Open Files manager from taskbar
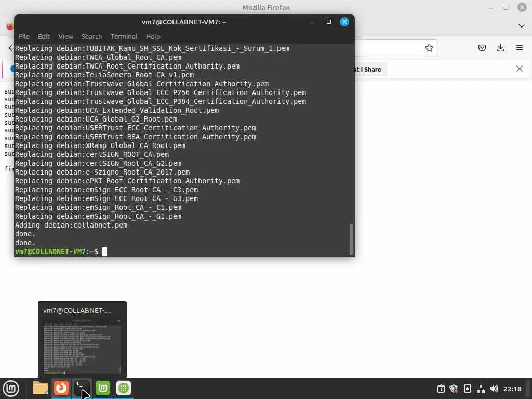 41,388
